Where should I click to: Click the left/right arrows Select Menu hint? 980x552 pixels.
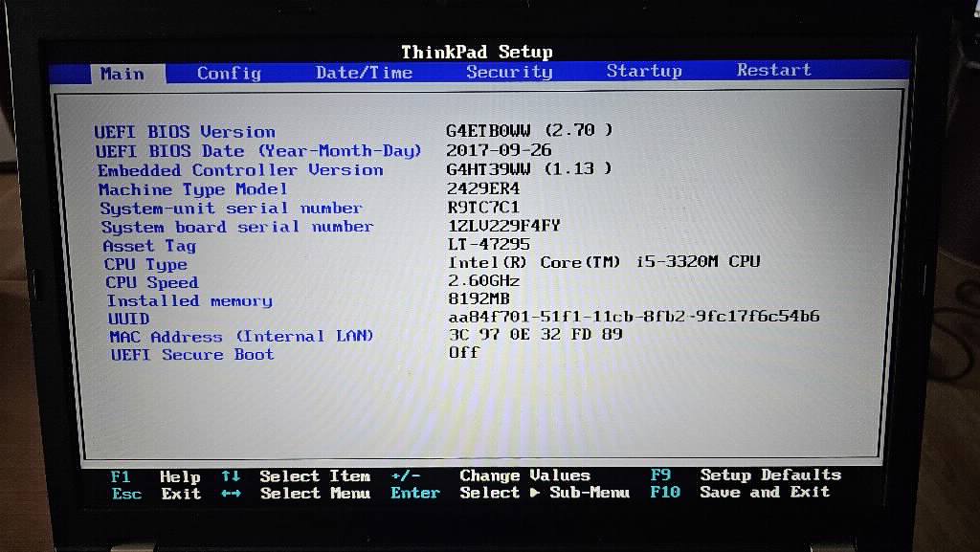(296, 494)
